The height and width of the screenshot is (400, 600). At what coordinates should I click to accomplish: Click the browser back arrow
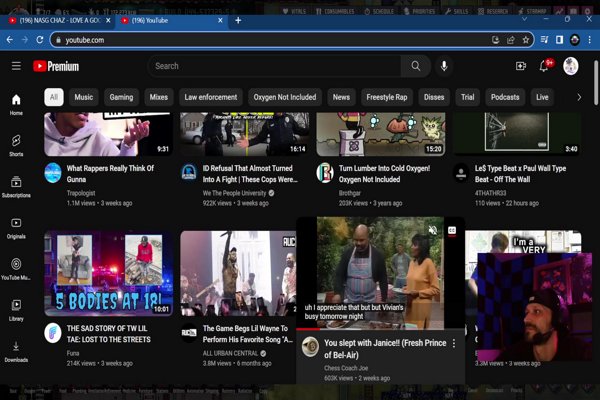click(x=10, y=40)
